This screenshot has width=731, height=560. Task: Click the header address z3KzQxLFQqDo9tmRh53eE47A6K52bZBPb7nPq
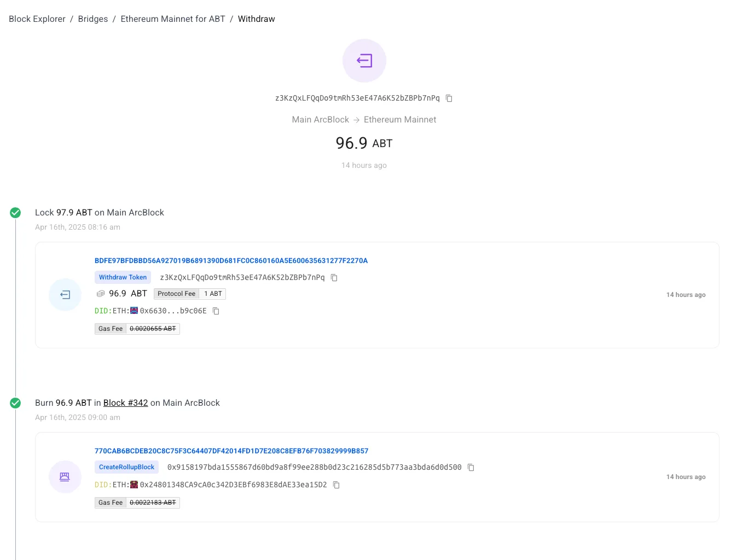(357, 98)
